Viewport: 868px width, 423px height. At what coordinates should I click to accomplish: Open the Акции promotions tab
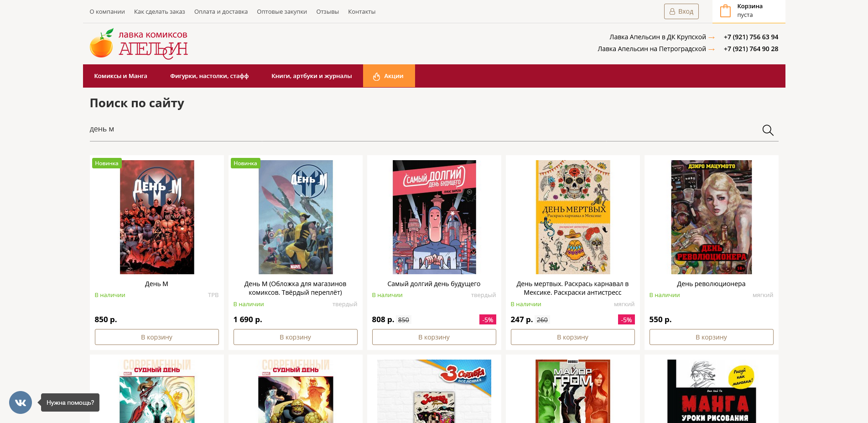[389, 76]
